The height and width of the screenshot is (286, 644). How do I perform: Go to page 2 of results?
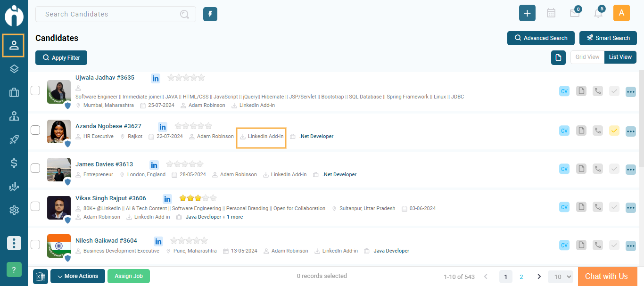[x=521, y=277]
